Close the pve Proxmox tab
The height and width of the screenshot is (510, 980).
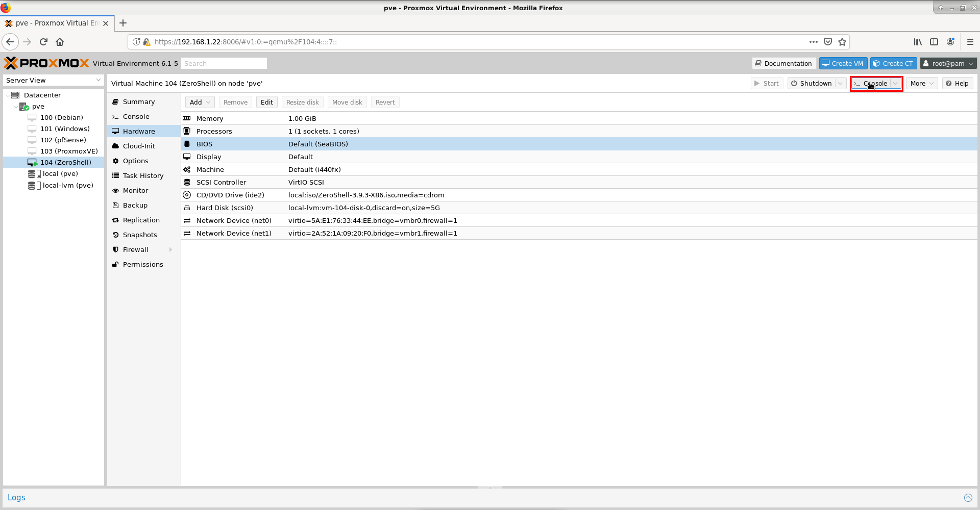[106, 23]
